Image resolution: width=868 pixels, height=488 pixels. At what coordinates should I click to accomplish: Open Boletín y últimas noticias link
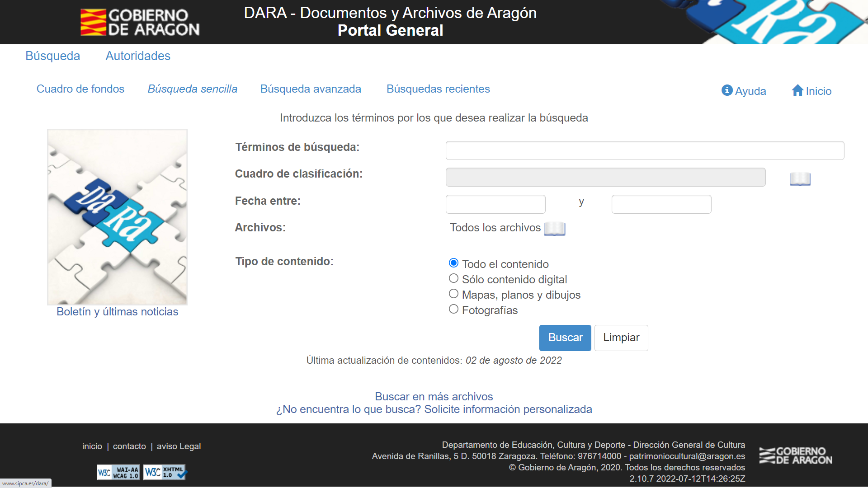pyautogui.click(x=118, y=312)
